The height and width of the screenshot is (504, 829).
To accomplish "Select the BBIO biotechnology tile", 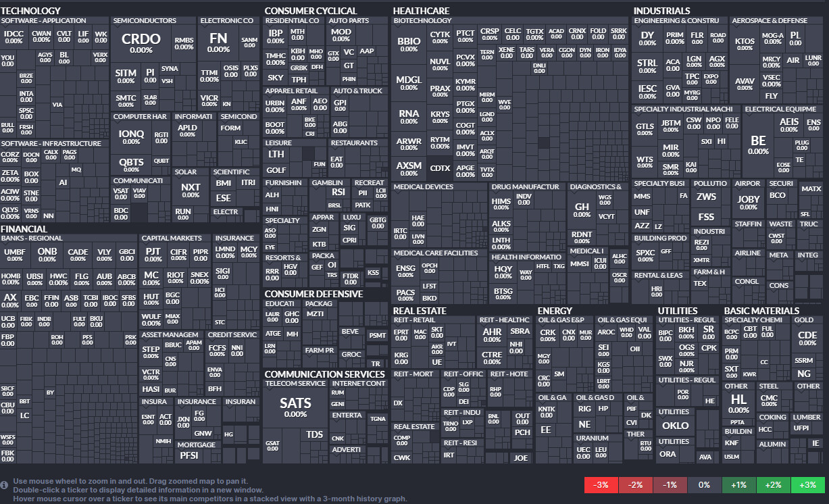I will click(x=409, y=45).
